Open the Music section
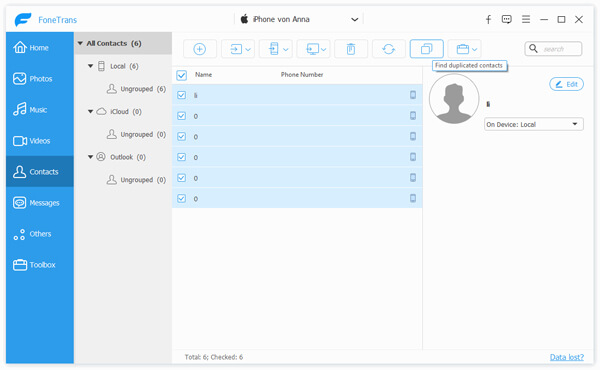Image resolution: width=600 pixels, height=370 pixels. 40,109
